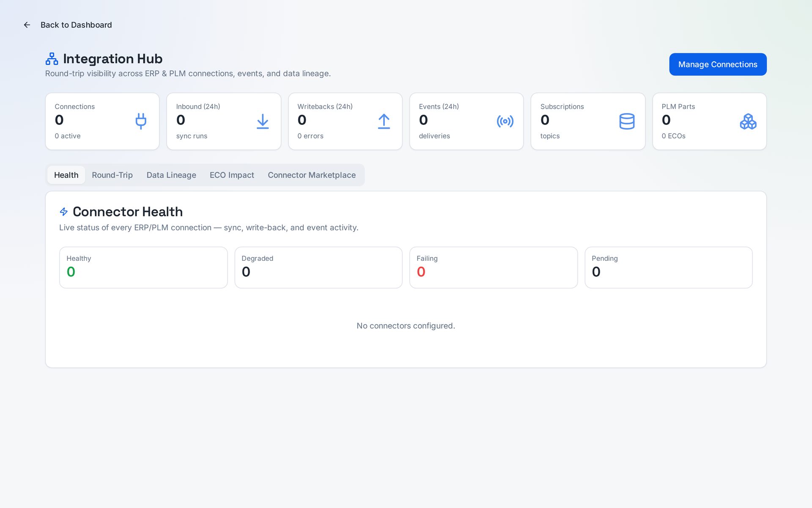Click the Healthy status label

tap(79, 259)
